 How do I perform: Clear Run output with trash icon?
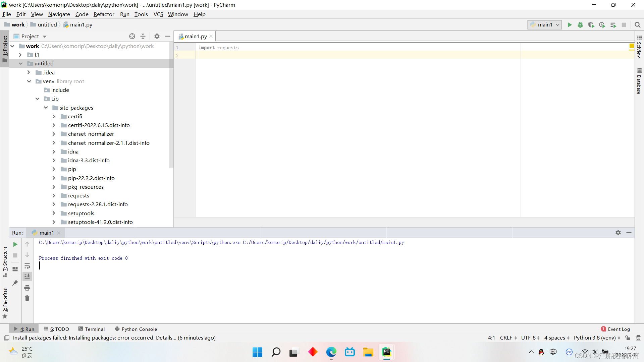tap(27, 298)
